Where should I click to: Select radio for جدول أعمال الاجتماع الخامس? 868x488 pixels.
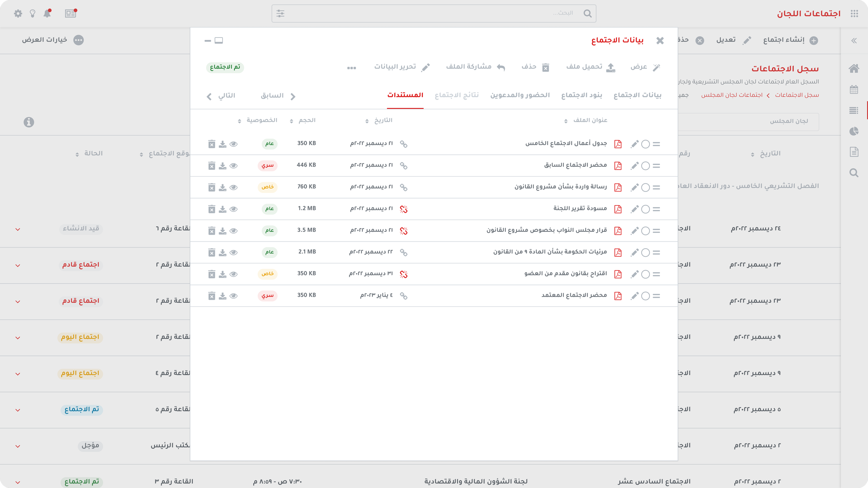pyautogui.click(x=645, y=144)
